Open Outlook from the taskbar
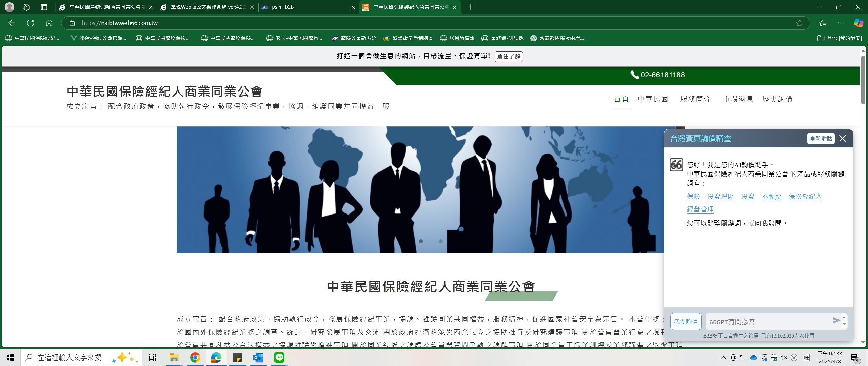The width and height of the screenshot is (868, 366). (x=258, y=358)
